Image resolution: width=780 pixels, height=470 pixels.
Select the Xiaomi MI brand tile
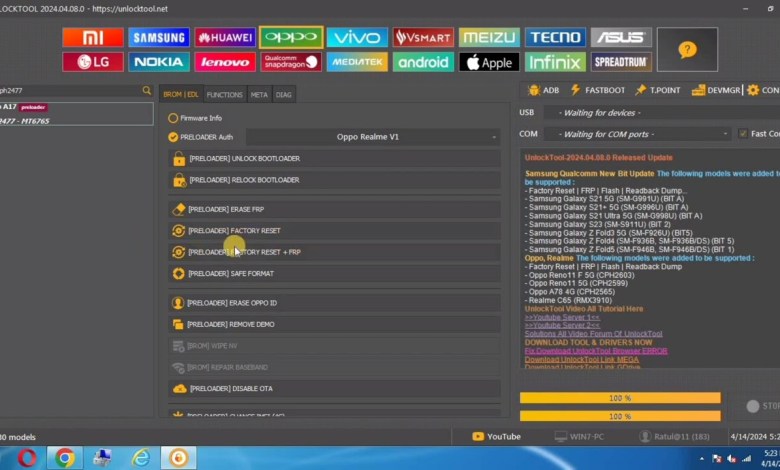pos(93,37)
